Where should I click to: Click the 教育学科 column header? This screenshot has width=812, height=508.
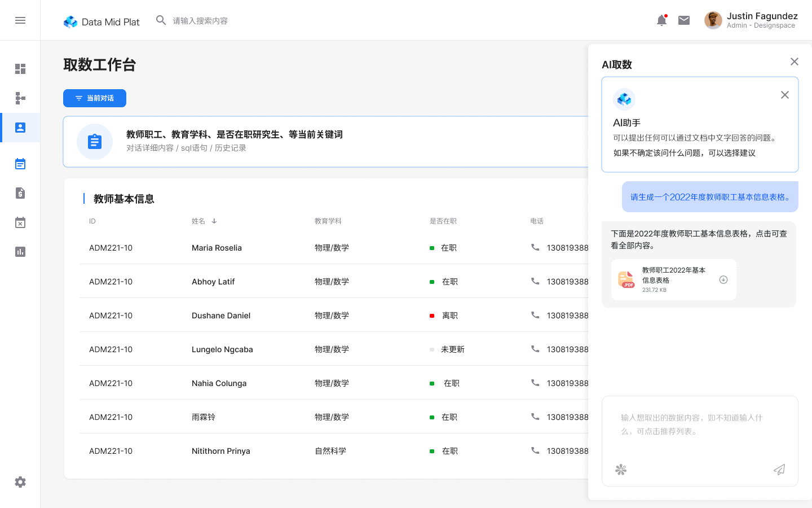(x=328, y=221)
